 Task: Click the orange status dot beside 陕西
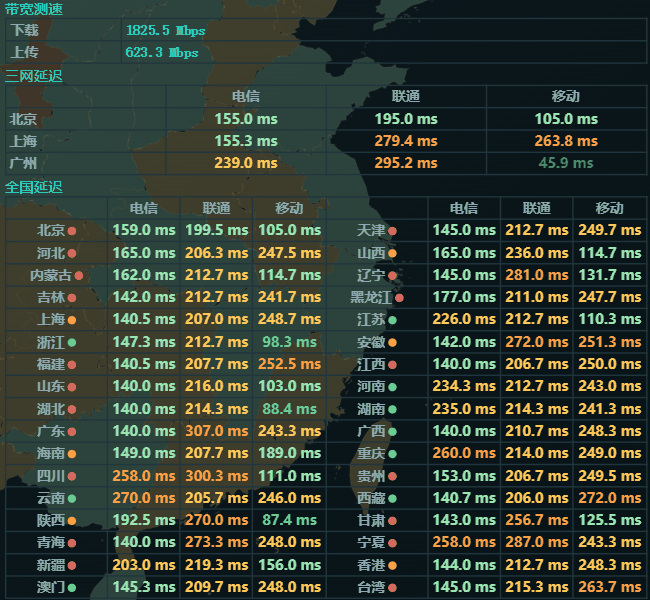pos(72,521)
